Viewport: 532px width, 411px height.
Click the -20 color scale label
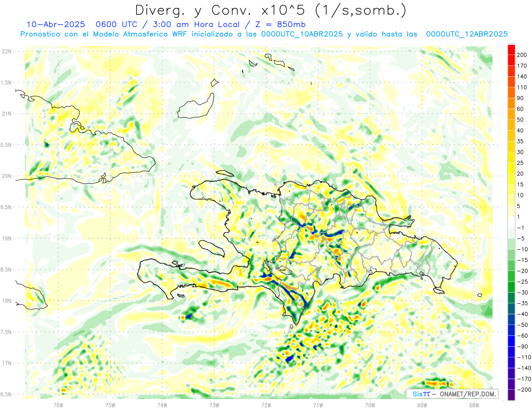coord(524,271)
